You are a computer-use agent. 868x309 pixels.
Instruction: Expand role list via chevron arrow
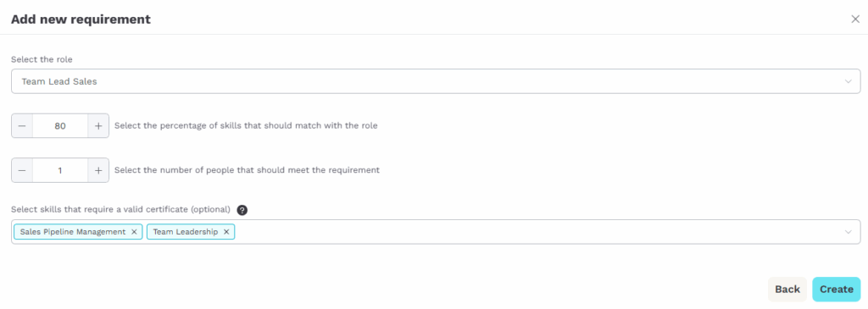pyautogui.click(x=848, y=81)
